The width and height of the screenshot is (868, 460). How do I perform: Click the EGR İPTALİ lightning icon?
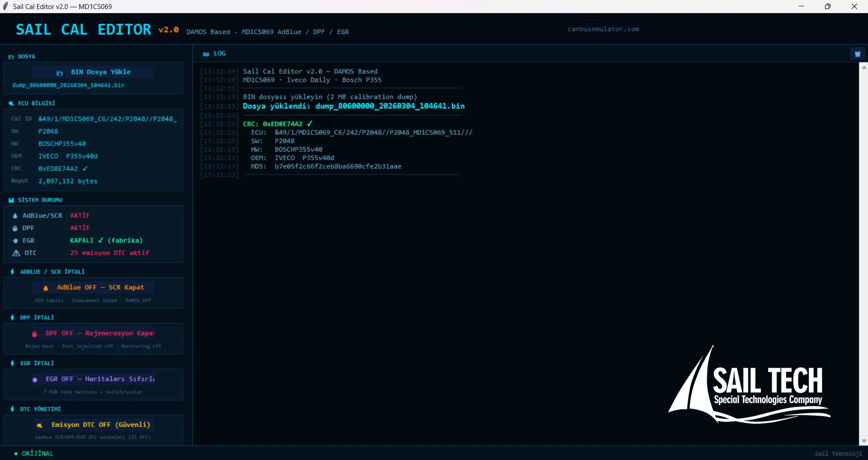tap(12, 363)
